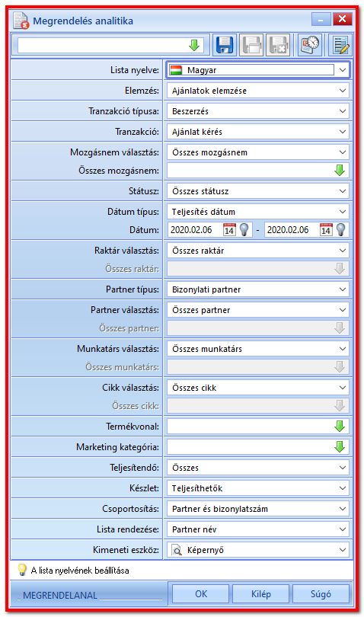Click the clock schedule icon in toolbar

point(310,45)
